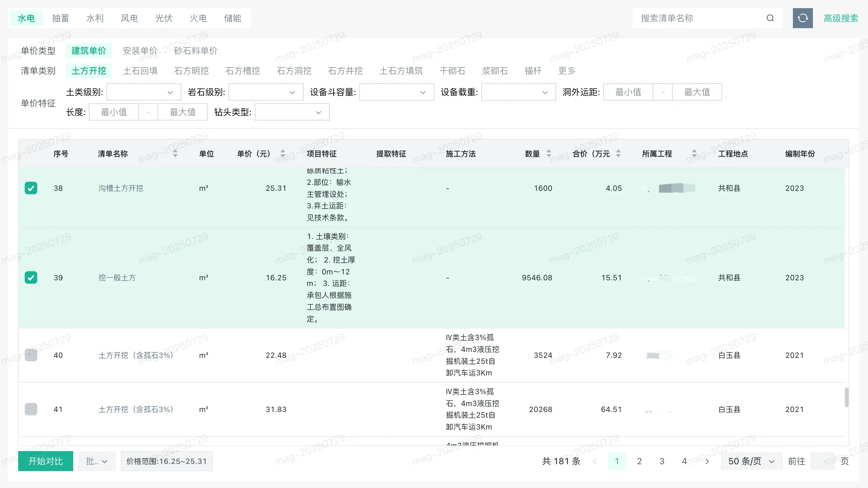Sort by 合价 column arrows

coord(618,154)
